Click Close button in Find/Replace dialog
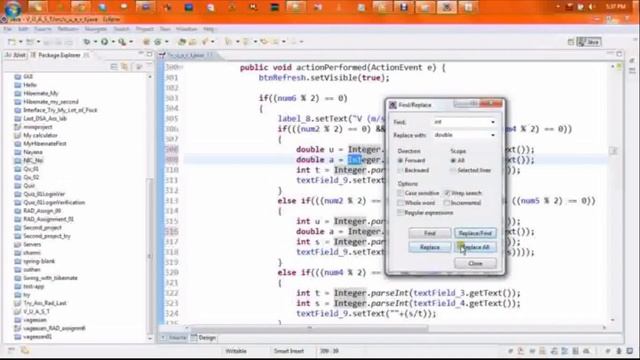The image size is (640, 360). [475, 264]
